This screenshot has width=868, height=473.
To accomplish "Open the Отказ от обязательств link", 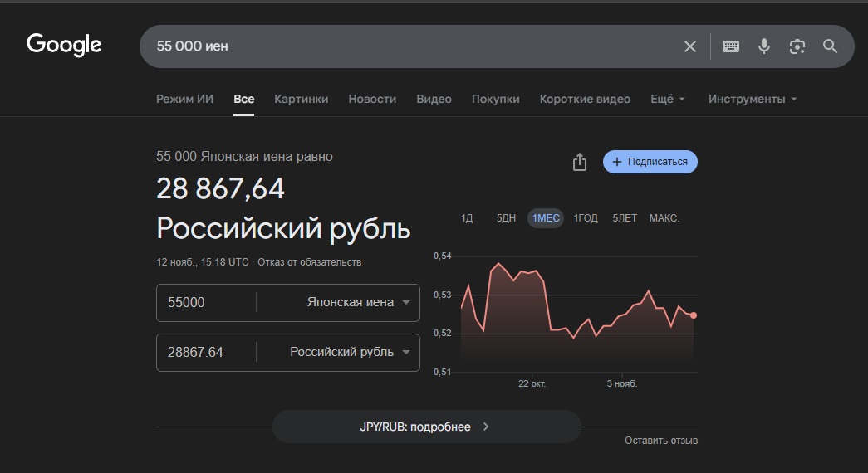I will pos(310,261).
